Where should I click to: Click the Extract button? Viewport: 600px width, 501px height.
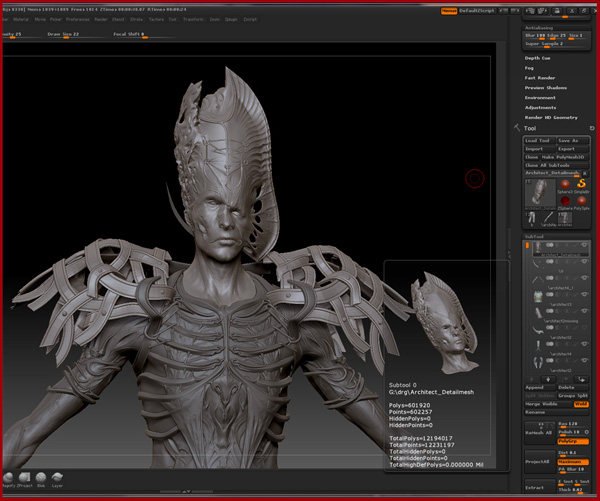click(x=540, y=488)
